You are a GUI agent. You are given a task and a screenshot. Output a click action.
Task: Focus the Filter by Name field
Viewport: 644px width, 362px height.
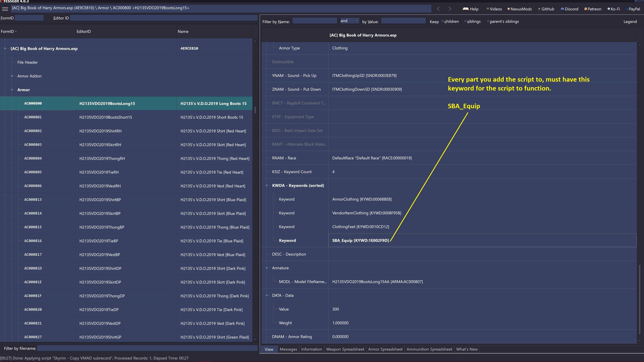pos(315,21)
